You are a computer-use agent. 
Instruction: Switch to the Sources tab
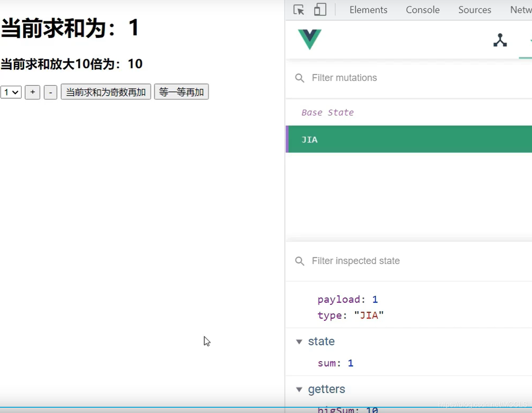[474, 9]
